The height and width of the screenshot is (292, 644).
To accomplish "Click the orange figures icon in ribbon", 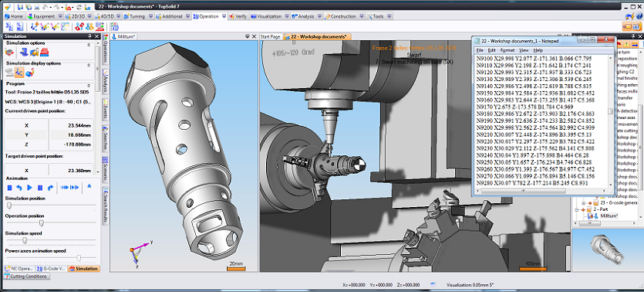I will click(x=89, y=27).
